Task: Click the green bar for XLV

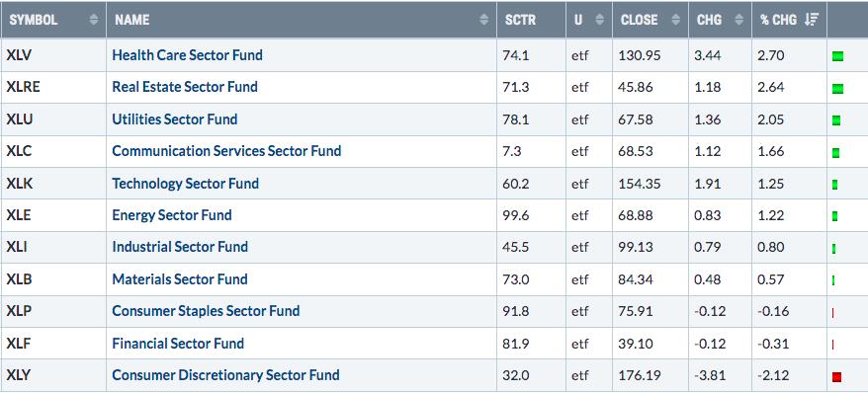Action: point(837,56)
